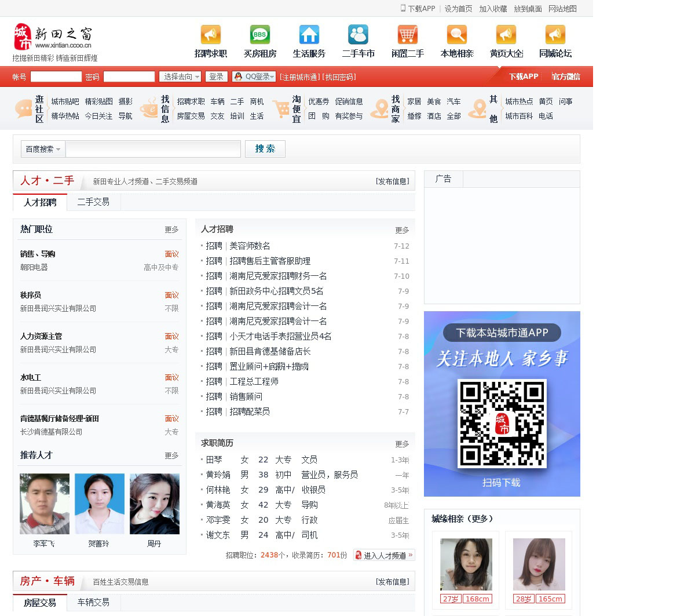Image resolution: width=695 pixels, height=616 pixels.
Task: Click the 新田政务中心招聘文员5名 job listing
Action: [x=276, y=291]
